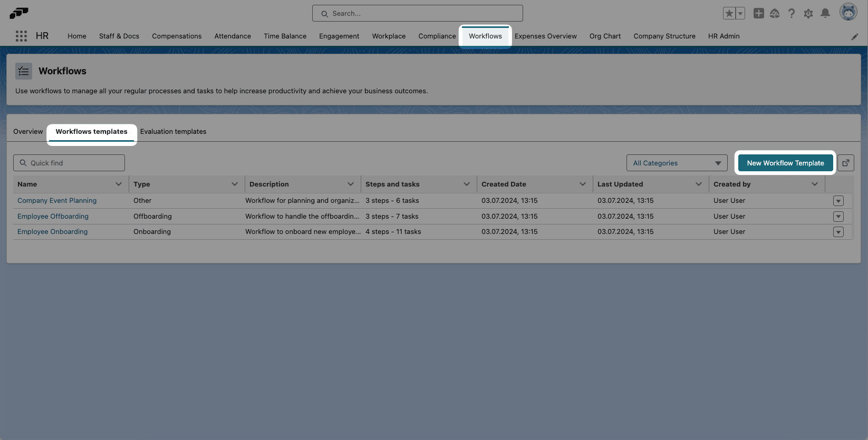Open the user profile avatar

pos(848,12)
